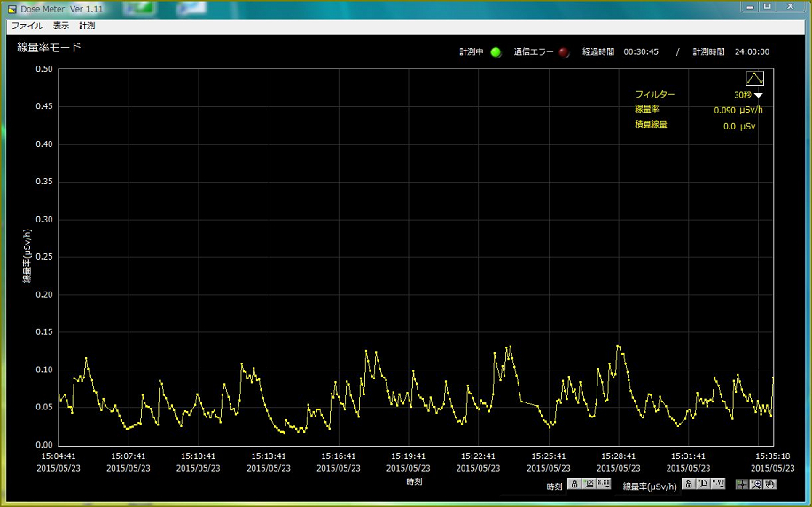Image resolution: width=812 pixels, height=507 pixels.
Task: Click the 積算線量 value readout
Action: pyautogui.click(x=738, y=127)
